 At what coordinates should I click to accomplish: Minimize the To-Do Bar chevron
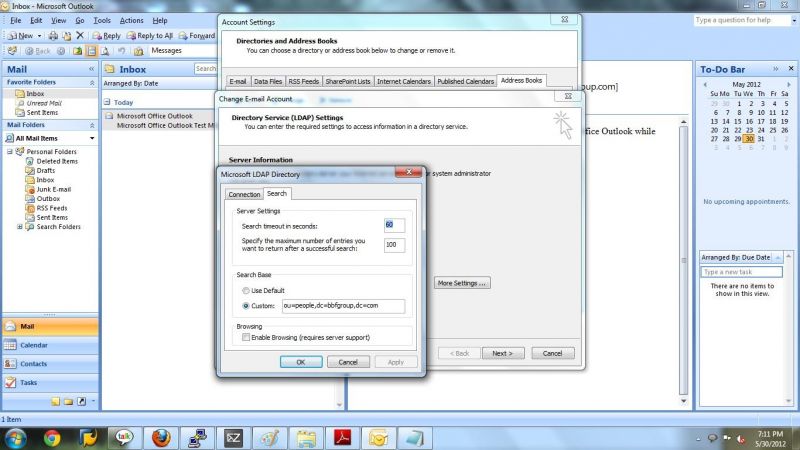click(x=776, y=68)
